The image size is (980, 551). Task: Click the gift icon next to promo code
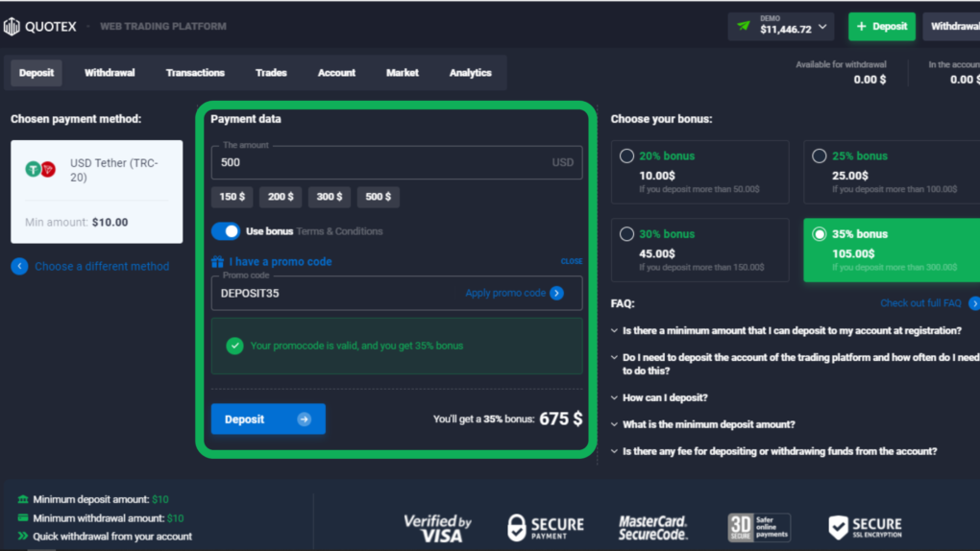[217, 261]
